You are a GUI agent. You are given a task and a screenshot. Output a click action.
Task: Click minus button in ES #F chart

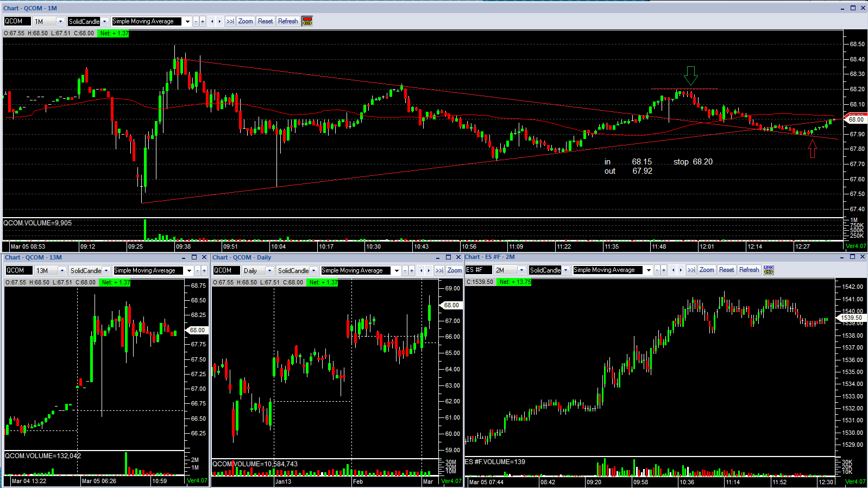(657, 270)
